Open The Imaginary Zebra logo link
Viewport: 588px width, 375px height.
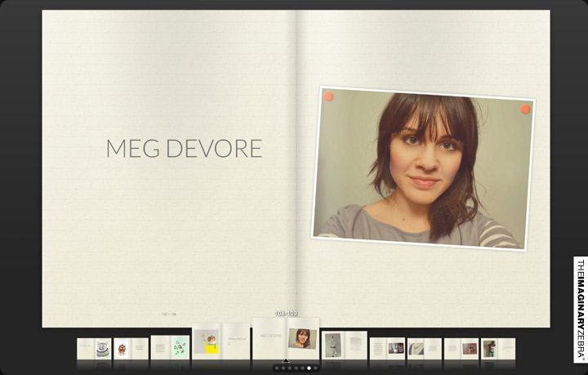pyautogui.click(x=580, y=310)
